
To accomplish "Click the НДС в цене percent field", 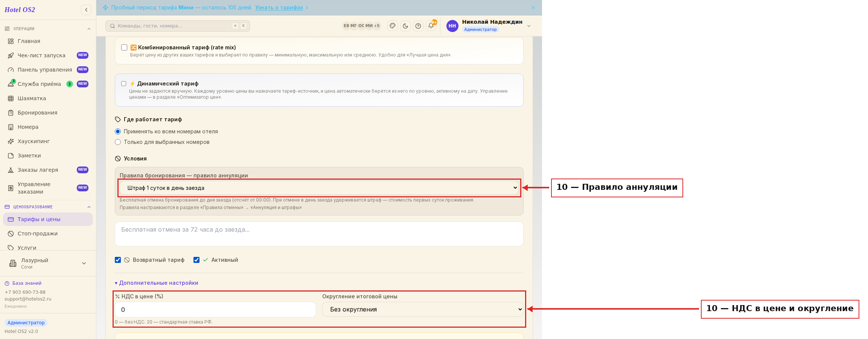I will [x=215, y=310].
